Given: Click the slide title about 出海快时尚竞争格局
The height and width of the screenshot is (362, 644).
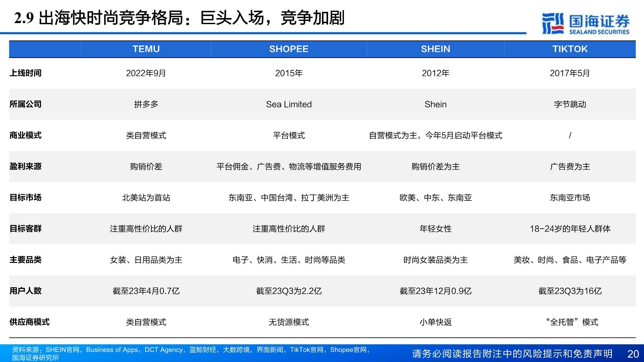Looking at the screenshot, I should pyautogui.click(x=179, y=18).
